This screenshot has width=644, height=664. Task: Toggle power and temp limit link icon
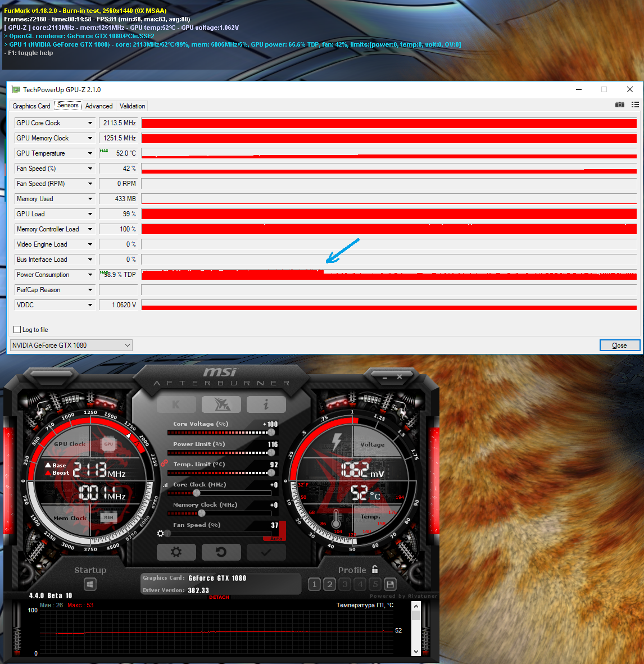(x=165, y=463)
